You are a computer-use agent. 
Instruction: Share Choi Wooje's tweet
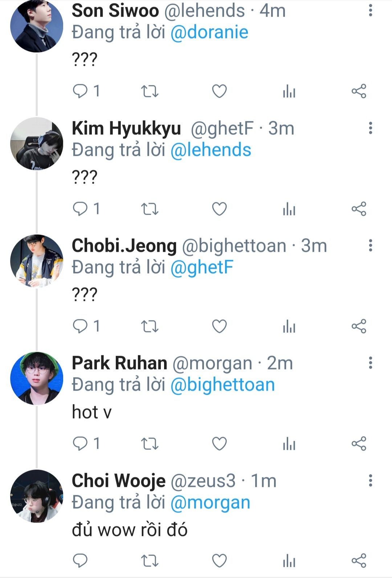[x=359, y=561]
